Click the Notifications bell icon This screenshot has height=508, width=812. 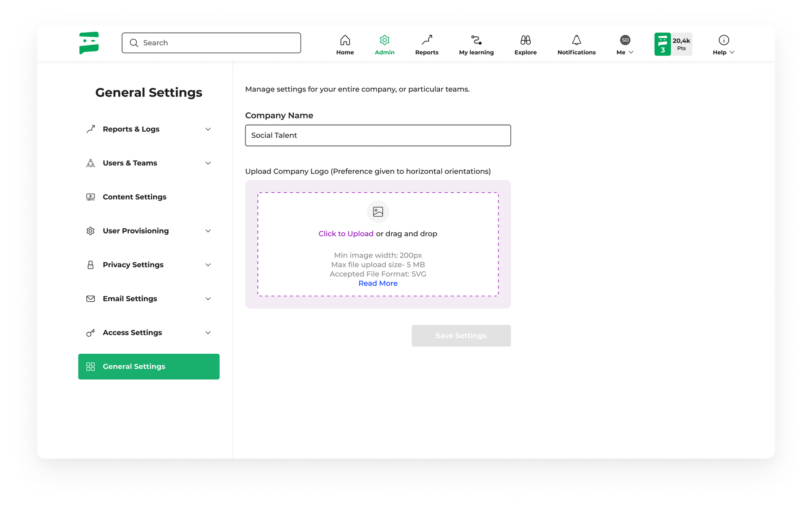point(577,40)
